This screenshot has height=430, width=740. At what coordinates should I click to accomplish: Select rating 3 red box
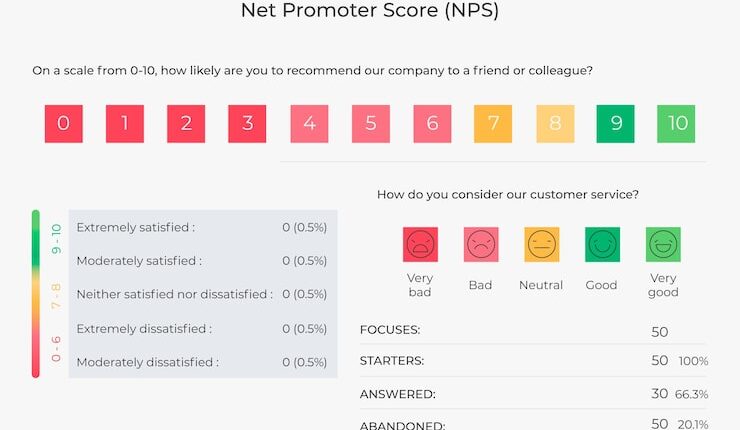click(247, 124)
